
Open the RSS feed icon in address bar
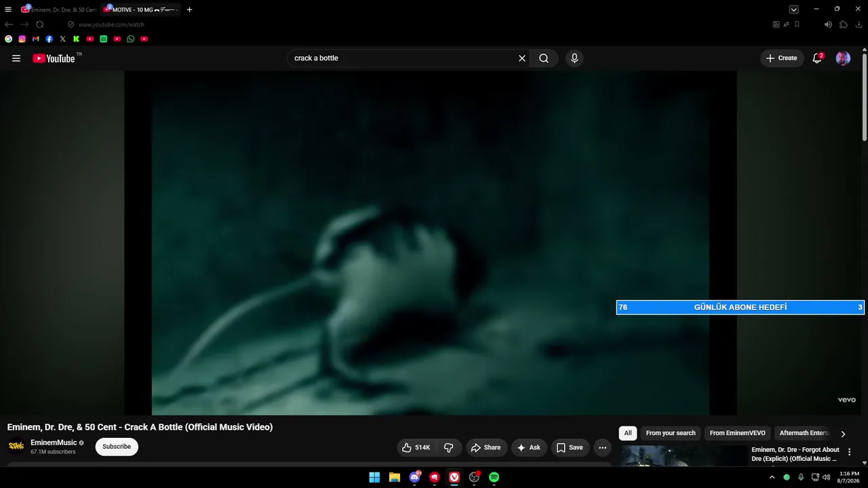[x=776, y=24]
